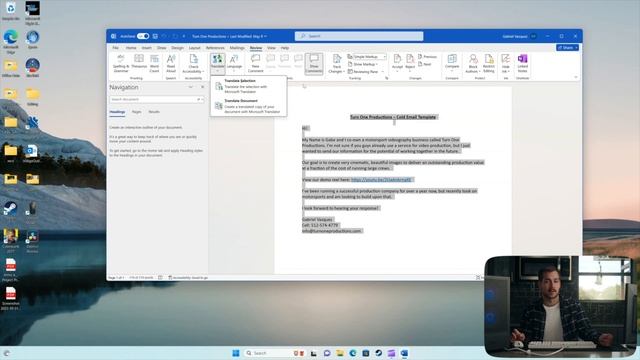Screen dimensions: 640x360
Task: Run Check Accessibility
Action: point(193,64)
